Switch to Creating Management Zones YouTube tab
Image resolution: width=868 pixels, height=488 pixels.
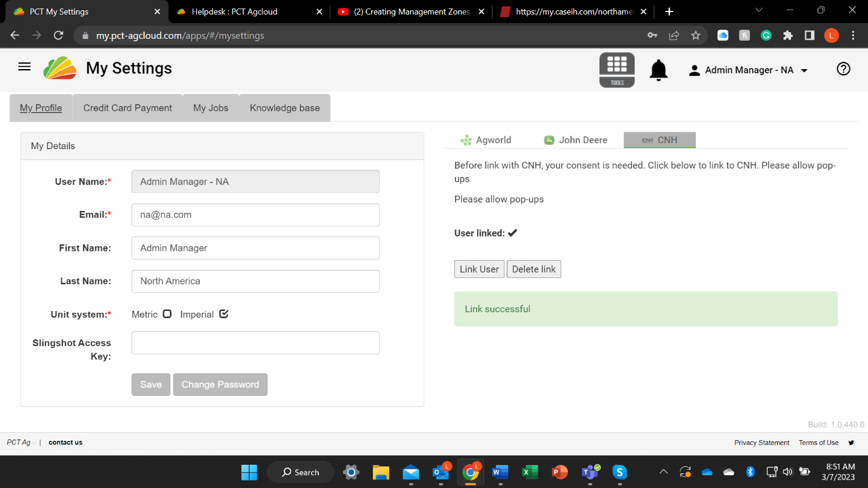click(x=412, y=12)
